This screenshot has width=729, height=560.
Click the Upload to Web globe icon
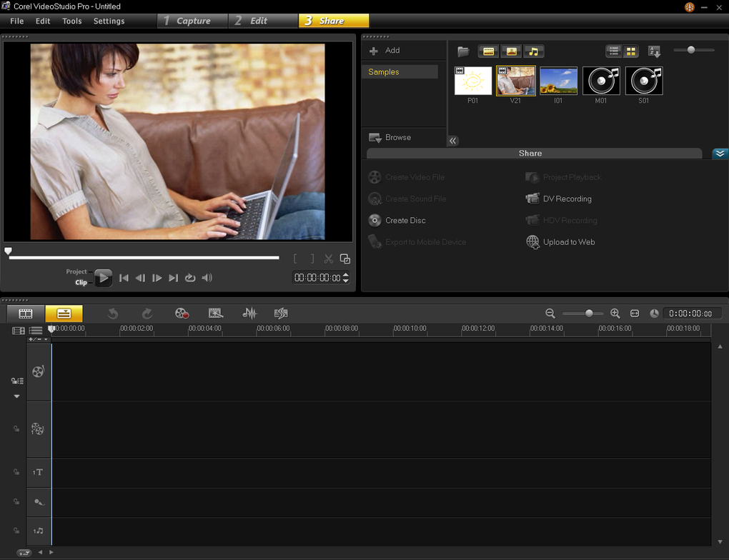click(532, 242)
